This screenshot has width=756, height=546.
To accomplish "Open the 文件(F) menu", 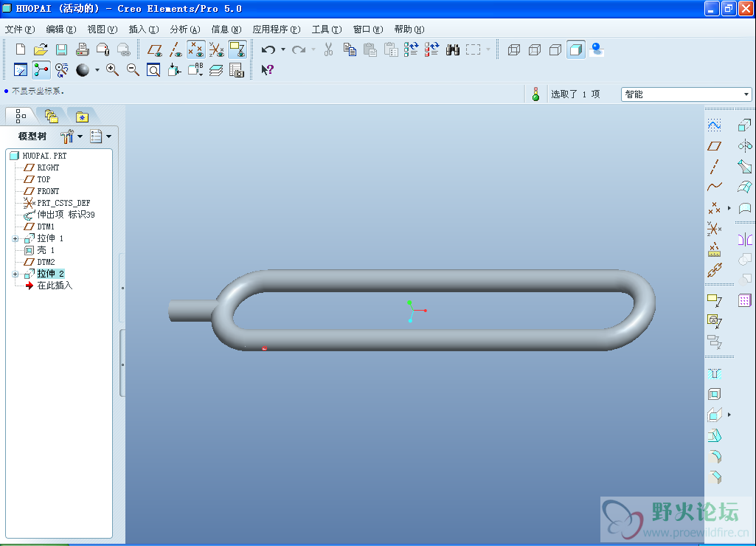I will click(20, 30).
